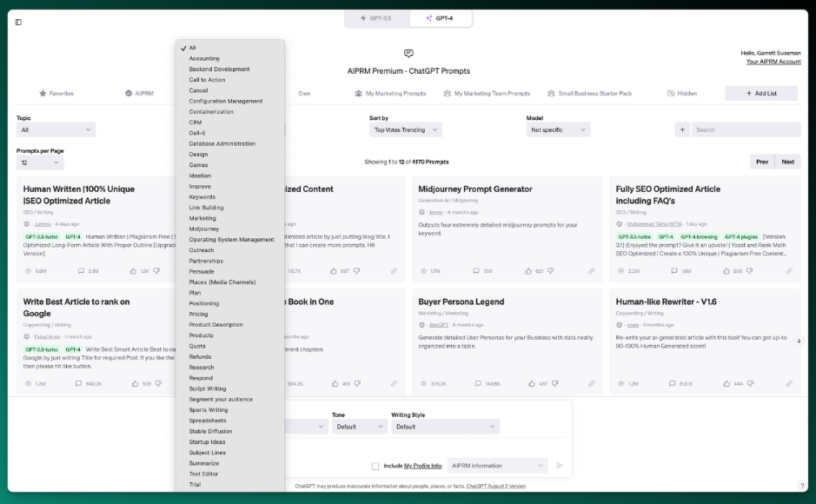The height and width of the screenshot is (504, 816).
Task: Click the Hidden eye-slash icon
Action: (671, 94)
